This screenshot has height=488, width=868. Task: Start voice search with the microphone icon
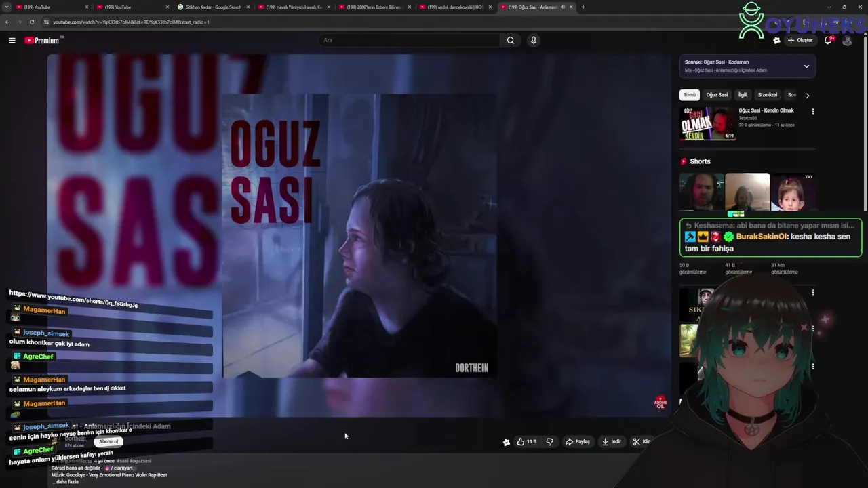(534, 40)
